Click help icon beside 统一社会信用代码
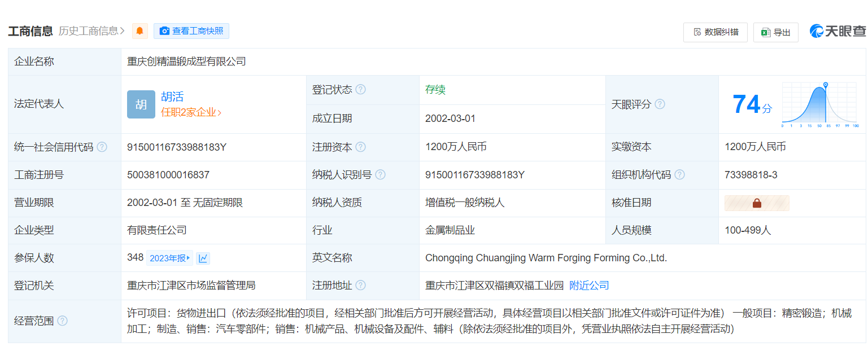The image size is (868, 351). pyautogui.click(x=102, y=147)
